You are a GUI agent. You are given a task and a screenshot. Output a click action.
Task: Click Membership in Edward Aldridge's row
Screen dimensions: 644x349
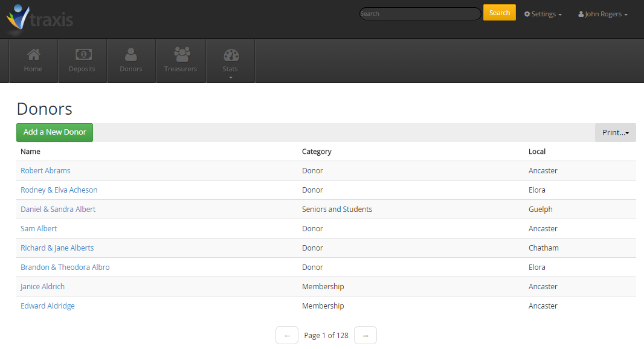coord(323,306)
